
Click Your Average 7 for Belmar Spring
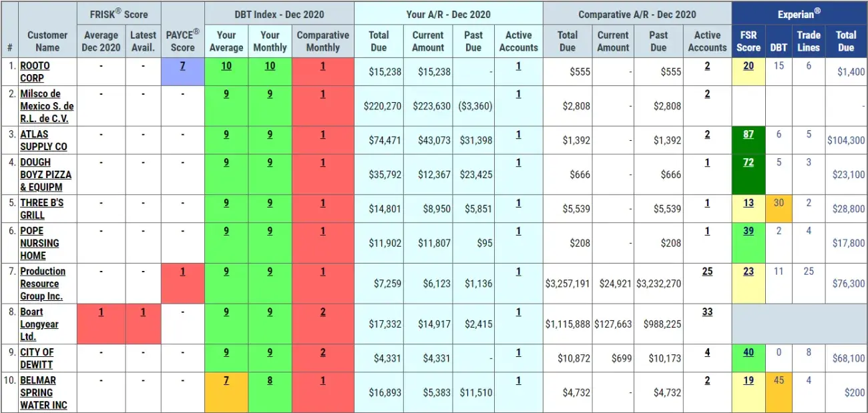(x=226, y=380)
